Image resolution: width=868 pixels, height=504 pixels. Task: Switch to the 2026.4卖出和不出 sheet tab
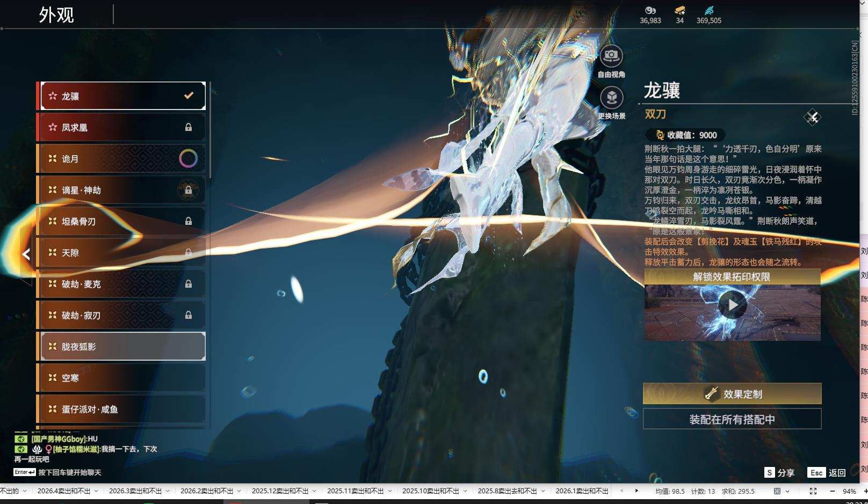[x=64, y=491]
